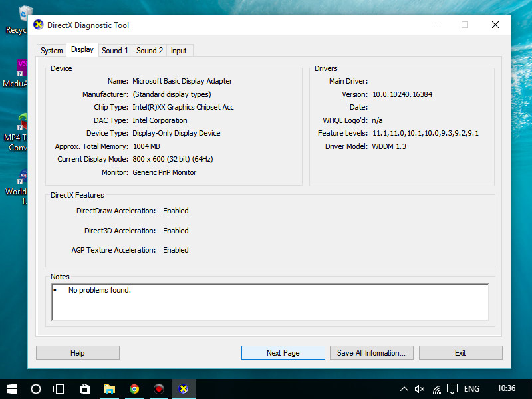Open the network connections tray icon

tap(437, 389)
